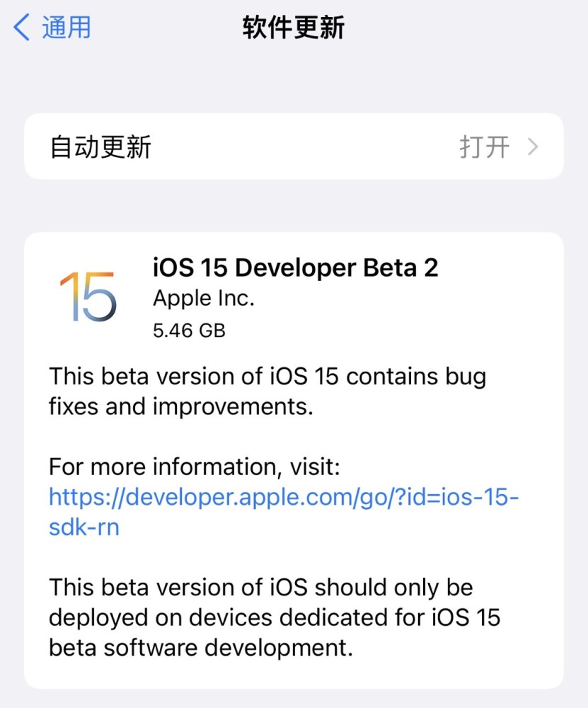Viewport: 588px width, 708px height.
Task: Tap the "iOS 15 Developer Beta 2" heading
Action: (x=295, y=268)
